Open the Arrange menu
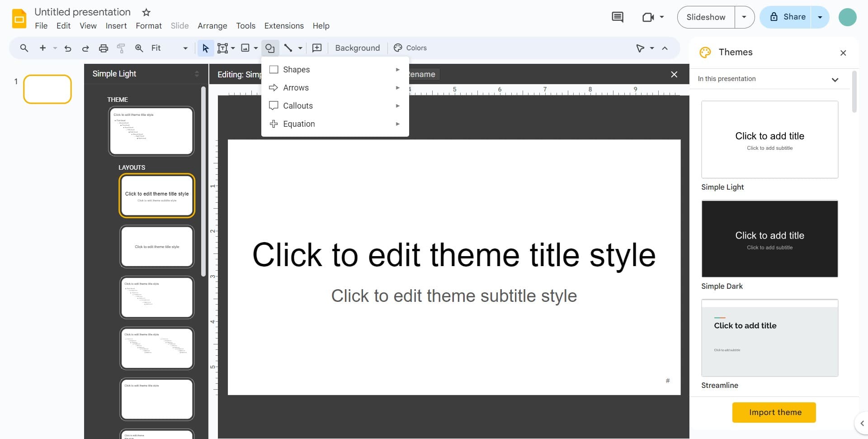 click(x=212, y=26)
